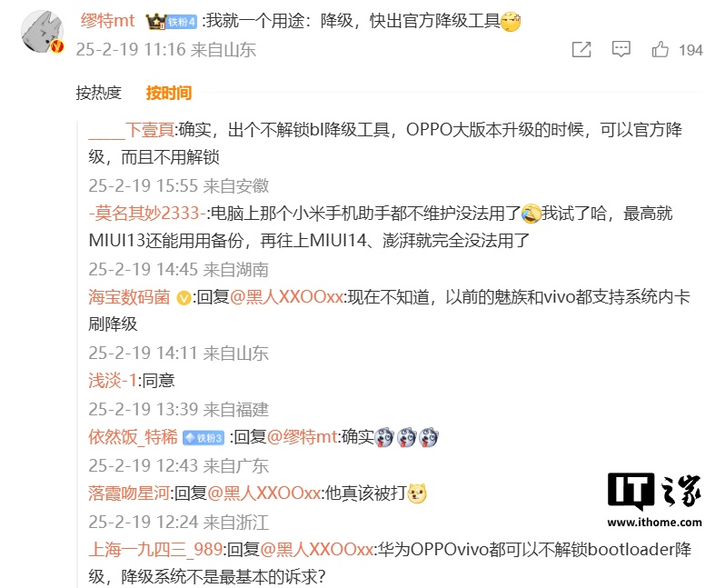Switch to 按热度 sorting tab
715x588 pixels.
(x=98, y=93)
